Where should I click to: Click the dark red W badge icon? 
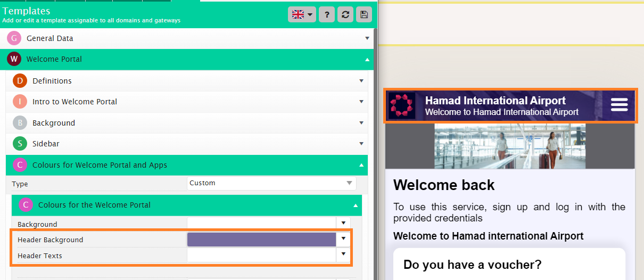pyautogui.click(x=14, y=59)
